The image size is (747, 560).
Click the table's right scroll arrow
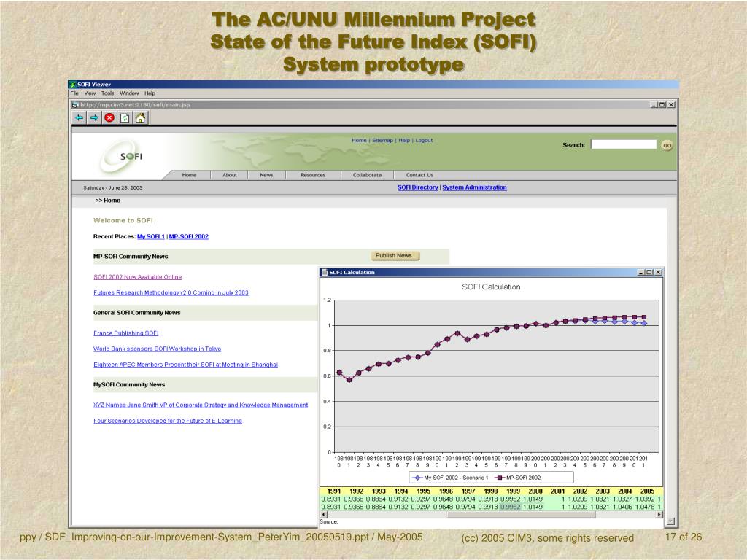[659, 515]
